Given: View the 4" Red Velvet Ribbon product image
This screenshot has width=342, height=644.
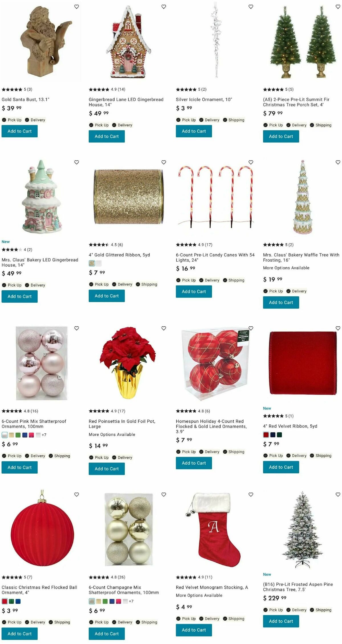Looking at the screenshot, I should click(x=303, y=363).
